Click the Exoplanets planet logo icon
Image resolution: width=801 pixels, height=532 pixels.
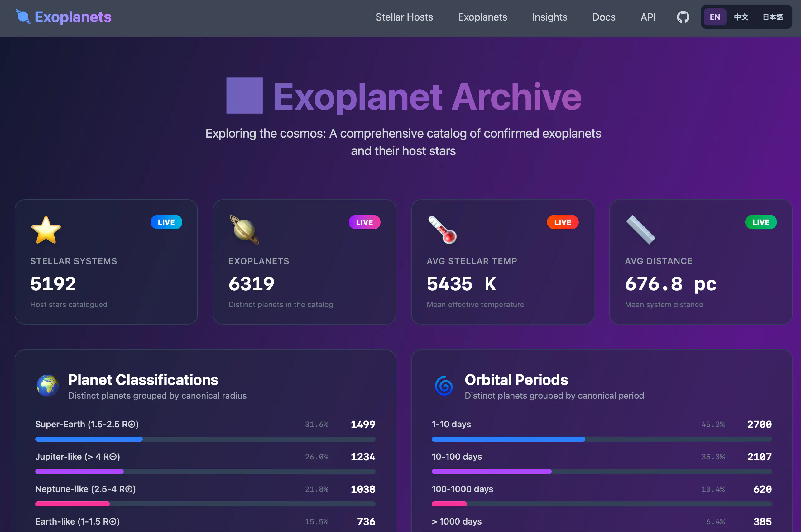coord(23,17)
